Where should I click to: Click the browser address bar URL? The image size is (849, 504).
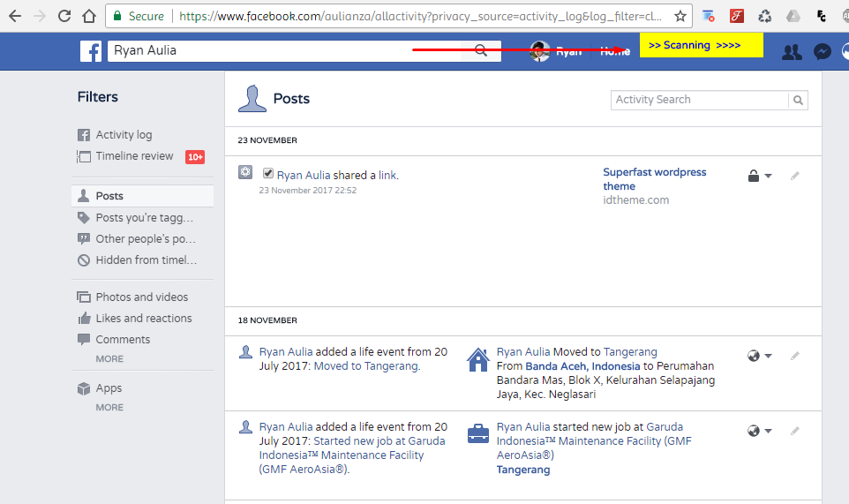[420, 16]
